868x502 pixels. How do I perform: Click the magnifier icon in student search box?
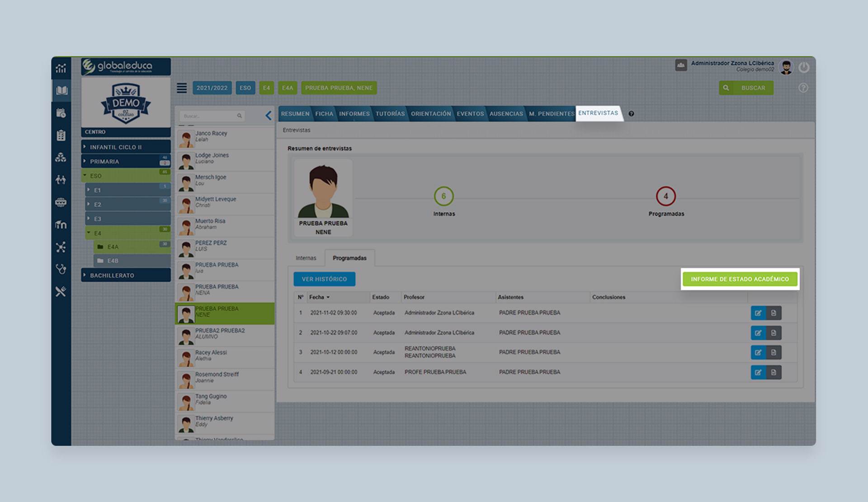[x=239, y=116]
